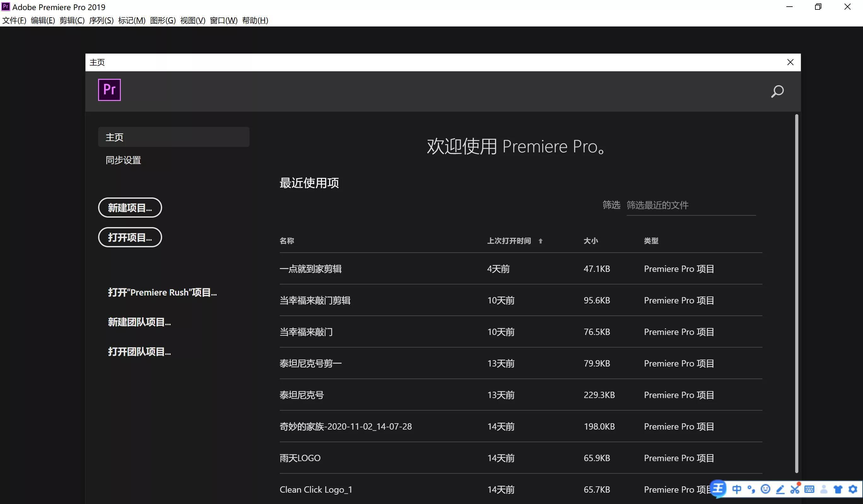Click IME scissors screenshot tool

[x=795, y=489]
